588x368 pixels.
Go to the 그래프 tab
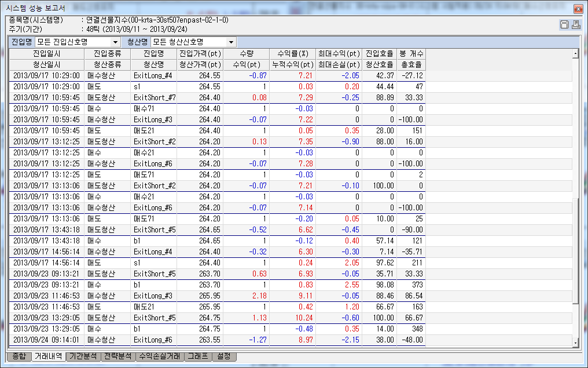point(197,356)
